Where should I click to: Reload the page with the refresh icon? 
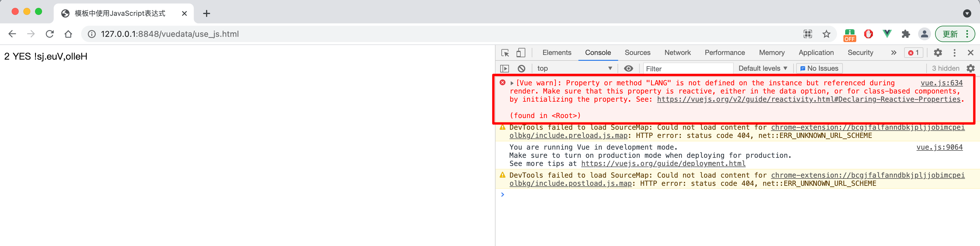pos(49,34)
